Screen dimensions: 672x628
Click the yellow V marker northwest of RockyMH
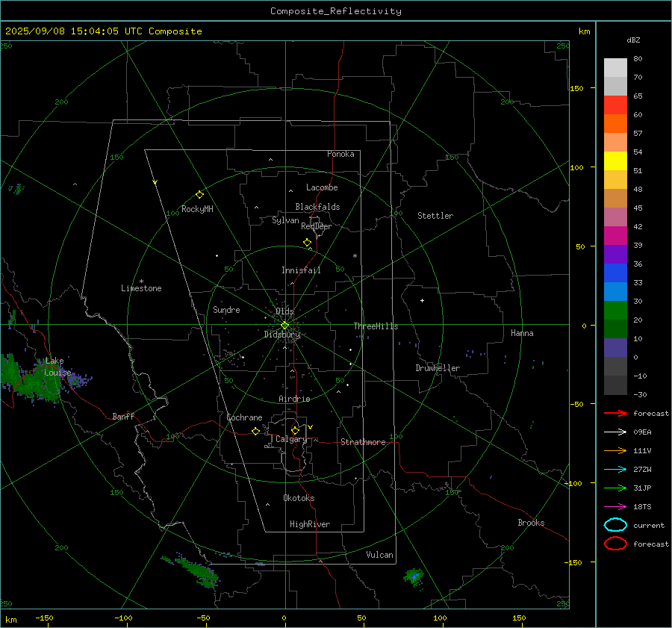click(155, 182)
